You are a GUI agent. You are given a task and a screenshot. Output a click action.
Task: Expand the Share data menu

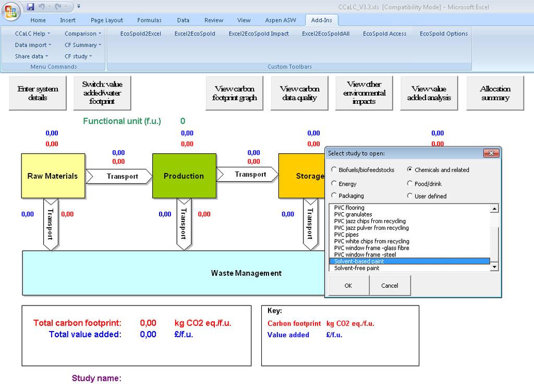31,56
